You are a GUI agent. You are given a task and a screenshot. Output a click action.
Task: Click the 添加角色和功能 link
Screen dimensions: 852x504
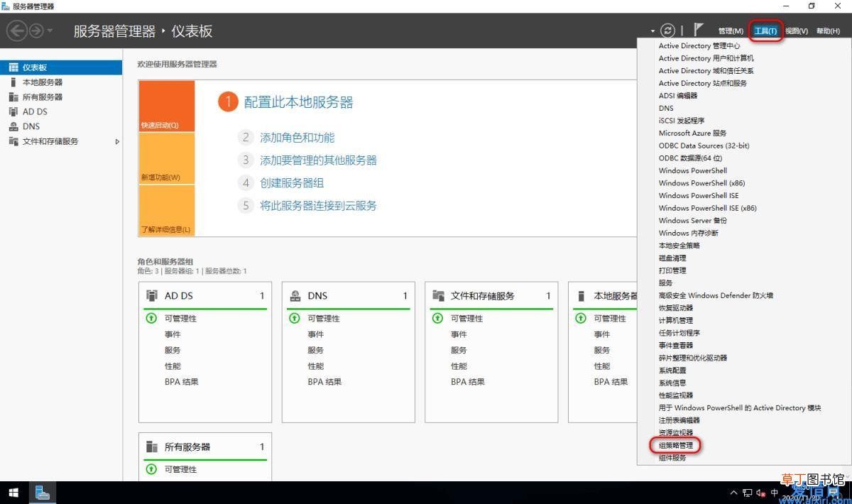[x=297, y=138]
